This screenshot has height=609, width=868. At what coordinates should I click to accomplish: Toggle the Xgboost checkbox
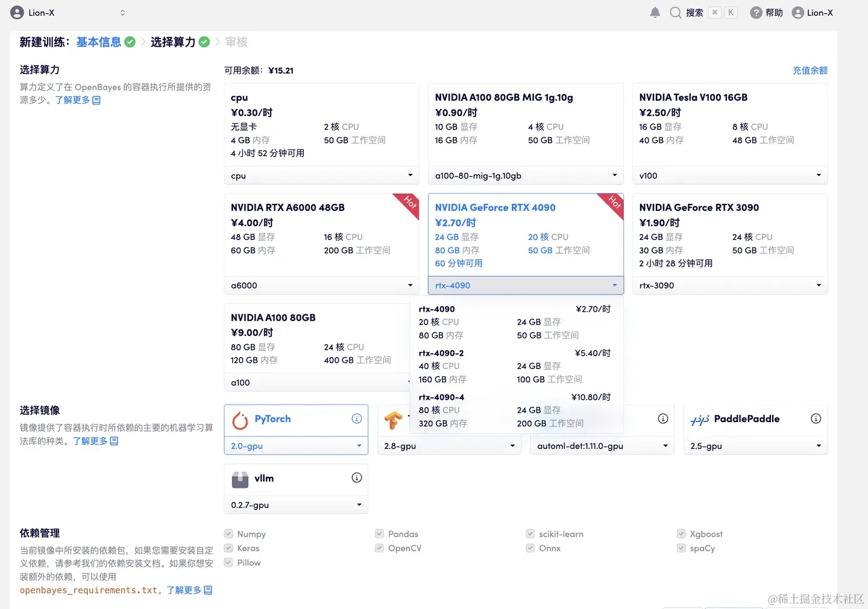[x=681, y=534]
